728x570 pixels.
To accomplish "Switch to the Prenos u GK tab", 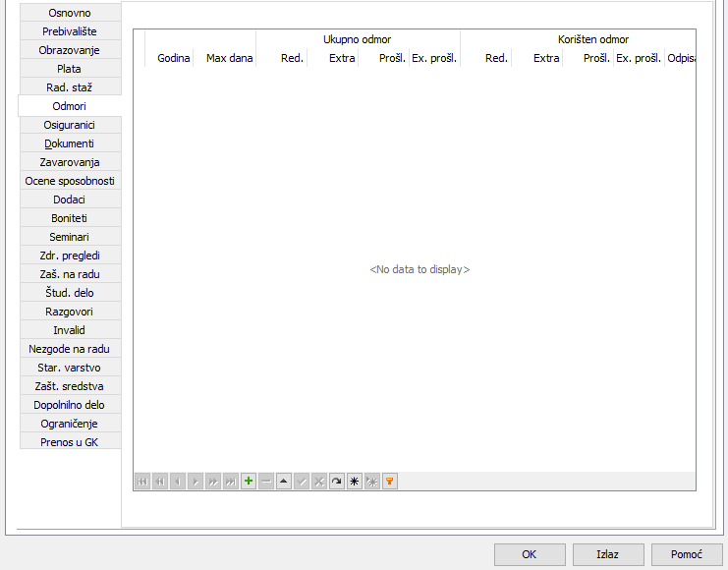I will [70, 442].
